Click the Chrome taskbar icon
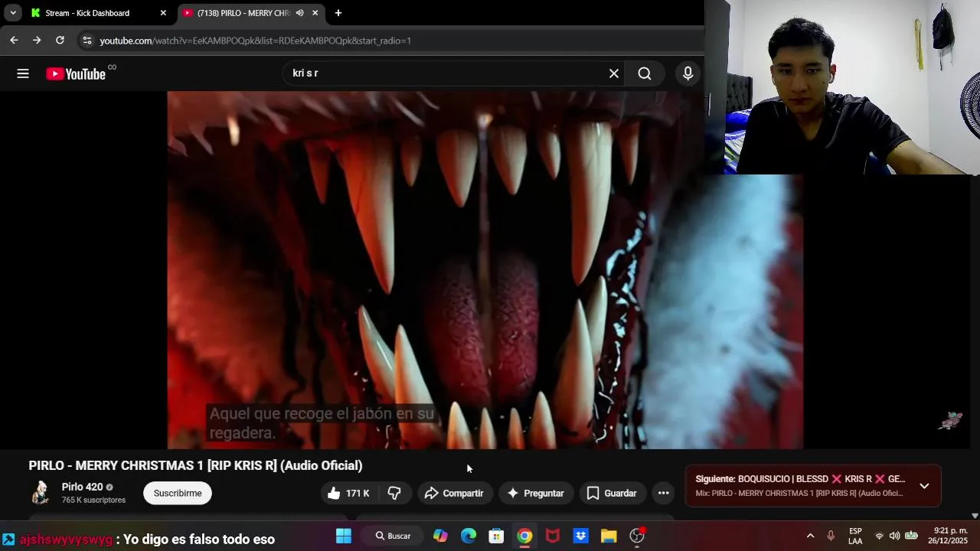 coord(524,536)
